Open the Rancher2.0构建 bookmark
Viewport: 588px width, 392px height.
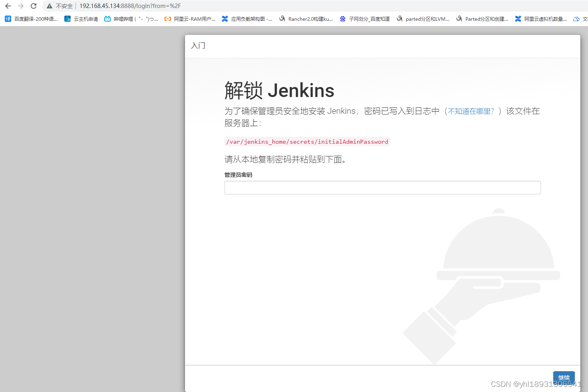(306, 19)
